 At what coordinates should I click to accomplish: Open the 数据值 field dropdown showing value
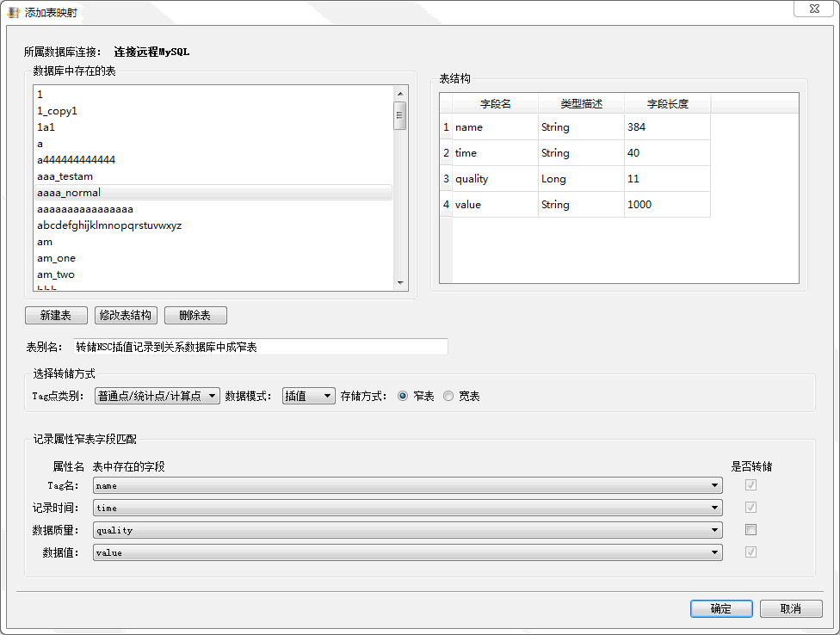point(408,552)
